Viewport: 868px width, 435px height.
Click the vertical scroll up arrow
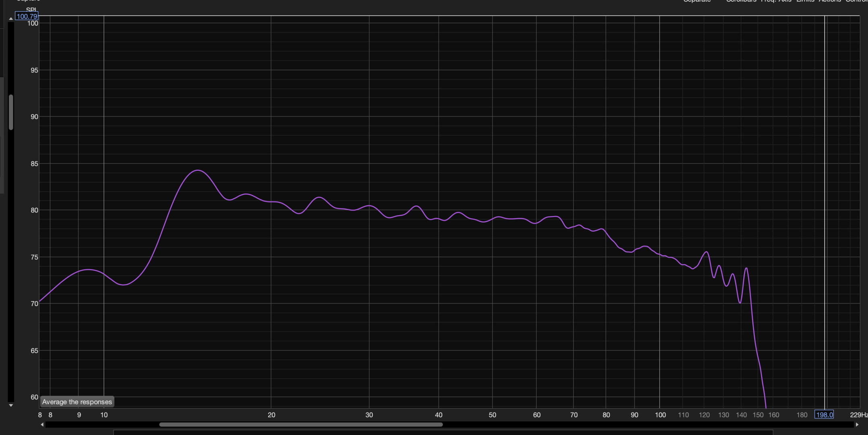coord(11,19)
